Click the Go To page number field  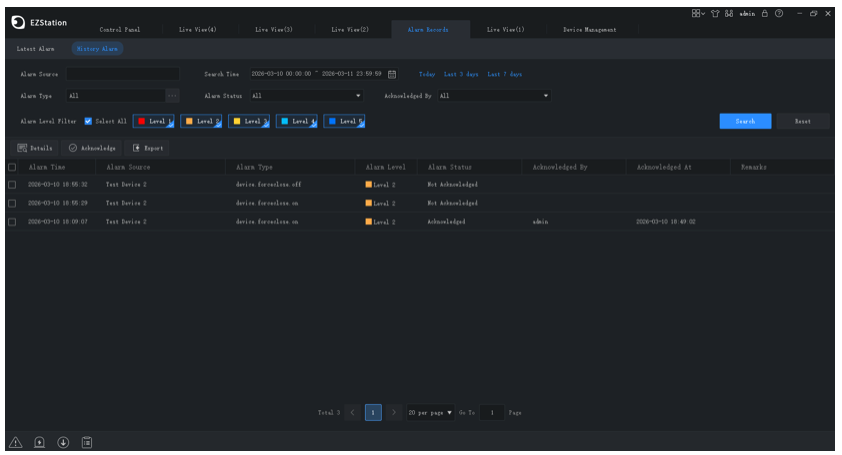[491, 413]
